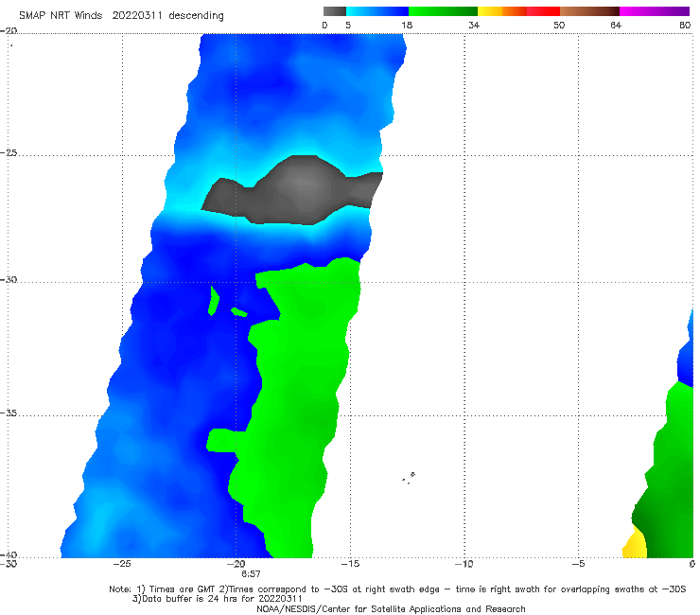Click the date "20220311" in the title

click(x=136, y=15)
